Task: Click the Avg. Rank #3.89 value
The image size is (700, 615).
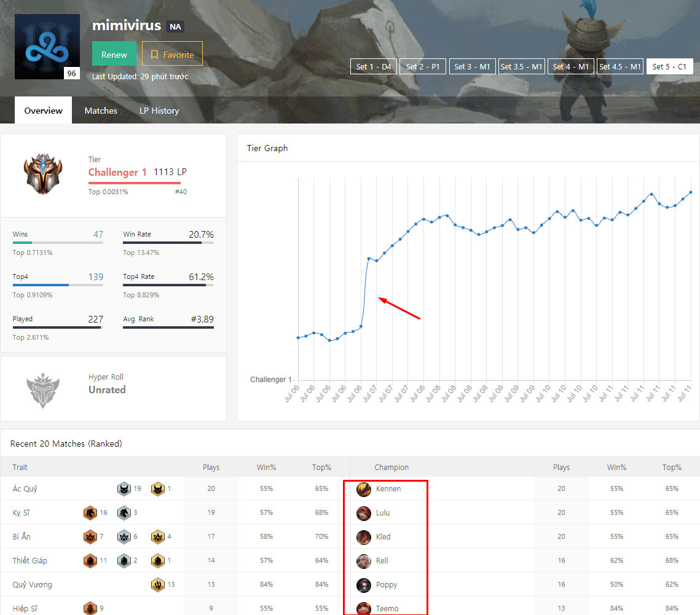Action: (202, 319)
